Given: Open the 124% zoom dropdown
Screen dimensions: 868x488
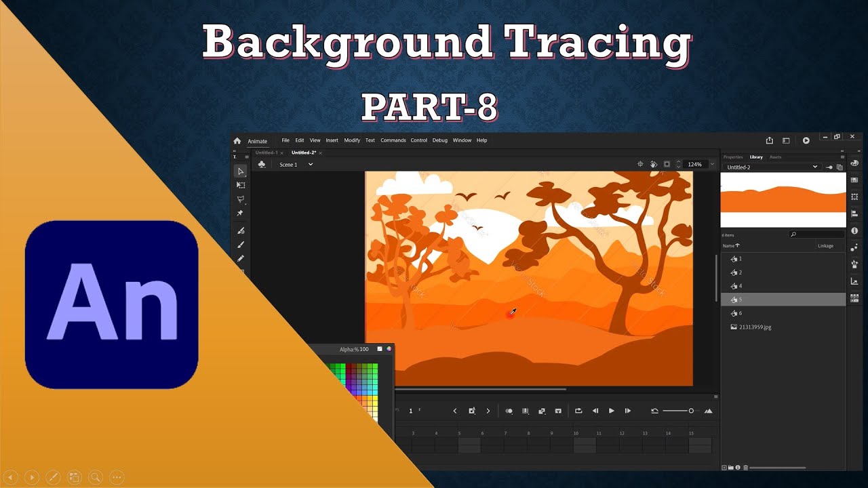Looking at the screenshot, I should (712, 165).
